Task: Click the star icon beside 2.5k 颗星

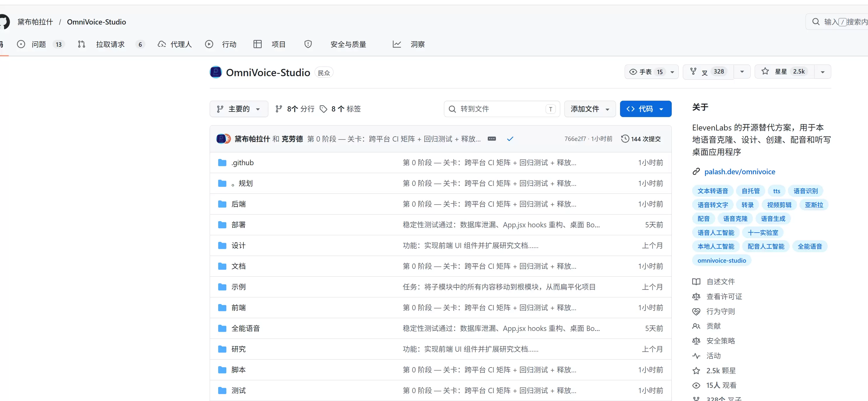Action: click(x=696, y=371)
